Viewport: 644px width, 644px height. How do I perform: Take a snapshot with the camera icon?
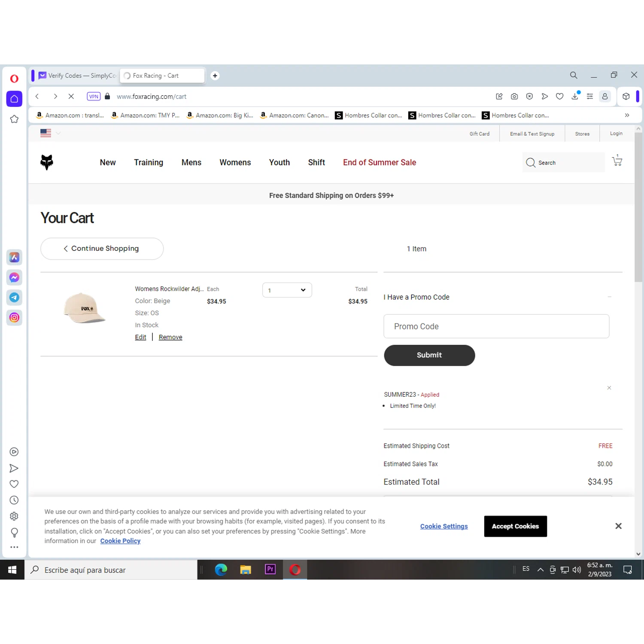[514, 97]
